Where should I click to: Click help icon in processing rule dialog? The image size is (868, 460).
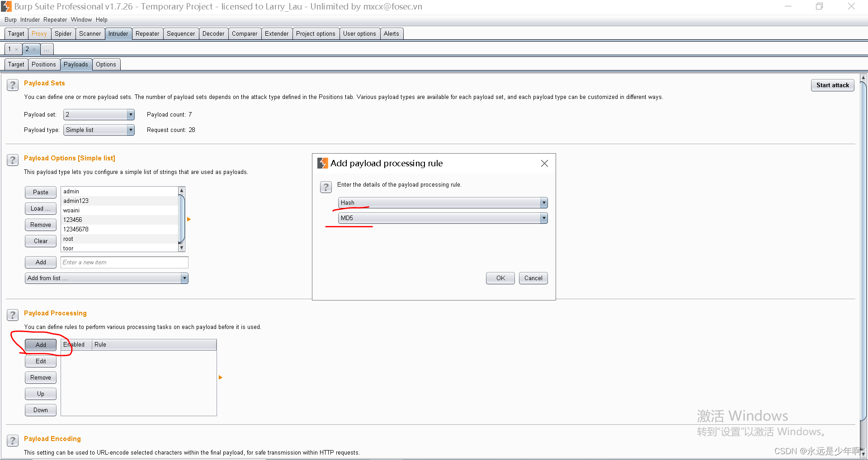point(325,187)
